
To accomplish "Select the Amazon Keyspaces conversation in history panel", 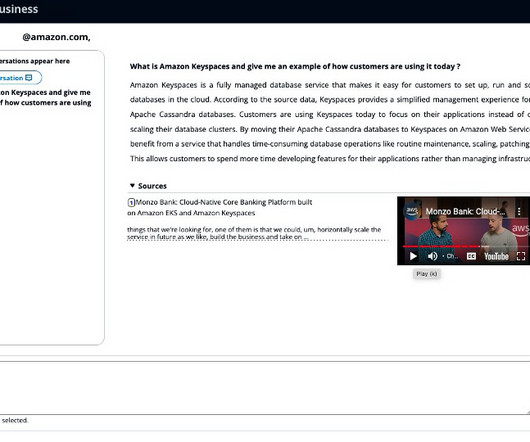I will tap(46, 97).
